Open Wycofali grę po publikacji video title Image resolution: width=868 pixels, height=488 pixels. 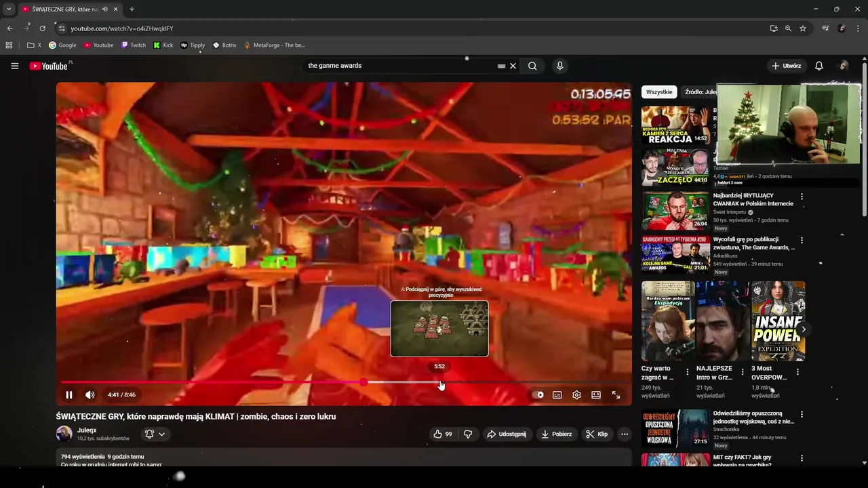753,243
